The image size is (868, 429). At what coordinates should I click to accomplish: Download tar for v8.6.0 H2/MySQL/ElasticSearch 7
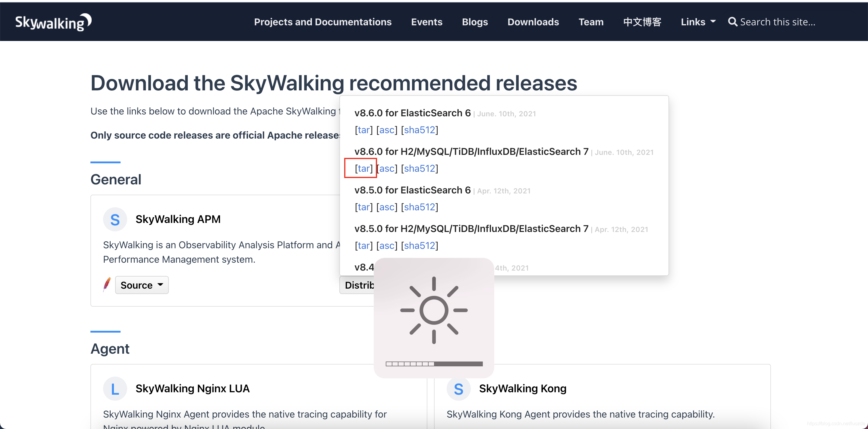(363, 168)
